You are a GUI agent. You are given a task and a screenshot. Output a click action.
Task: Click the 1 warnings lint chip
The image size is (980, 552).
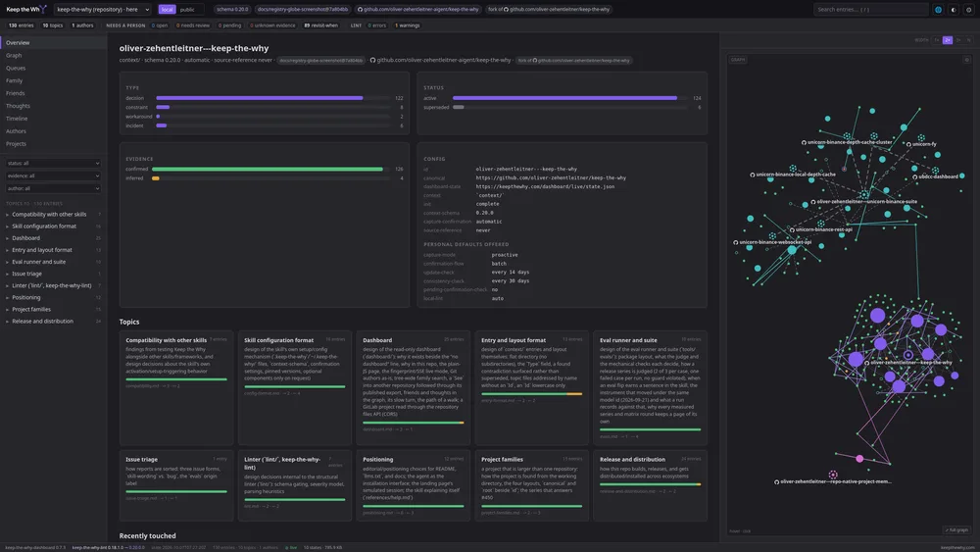(408, 25)
